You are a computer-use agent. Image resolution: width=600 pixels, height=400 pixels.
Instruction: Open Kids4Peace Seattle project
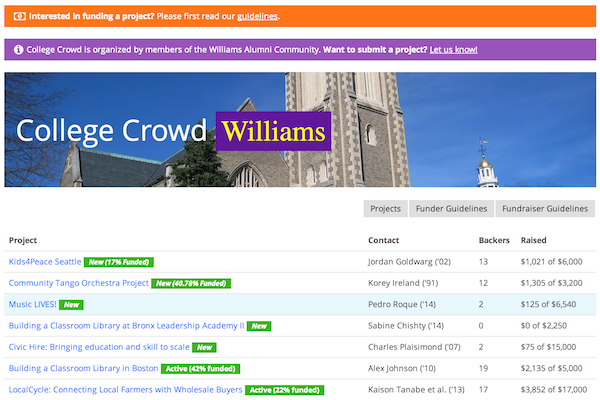click(45, 261)
